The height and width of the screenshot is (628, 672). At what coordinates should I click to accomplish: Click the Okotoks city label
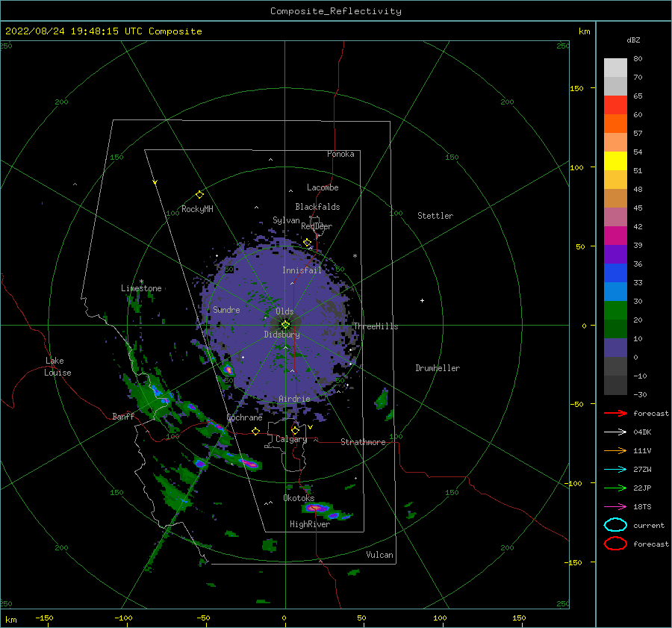click(299, 498)
